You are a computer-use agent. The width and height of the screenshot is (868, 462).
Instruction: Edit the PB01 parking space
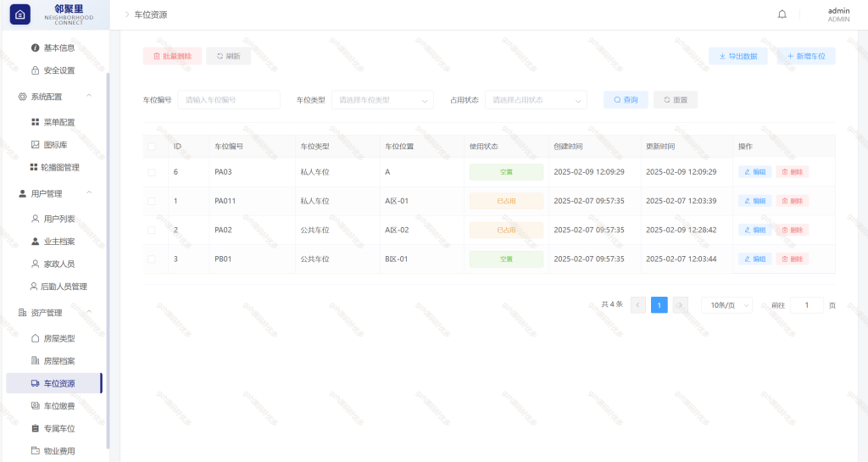point(755,259)
